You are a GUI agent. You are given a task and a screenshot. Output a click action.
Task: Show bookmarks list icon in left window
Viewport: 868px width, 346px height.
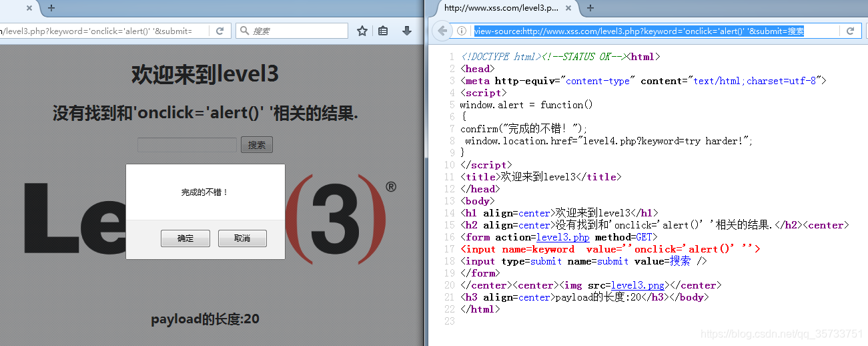click(383, 31)
